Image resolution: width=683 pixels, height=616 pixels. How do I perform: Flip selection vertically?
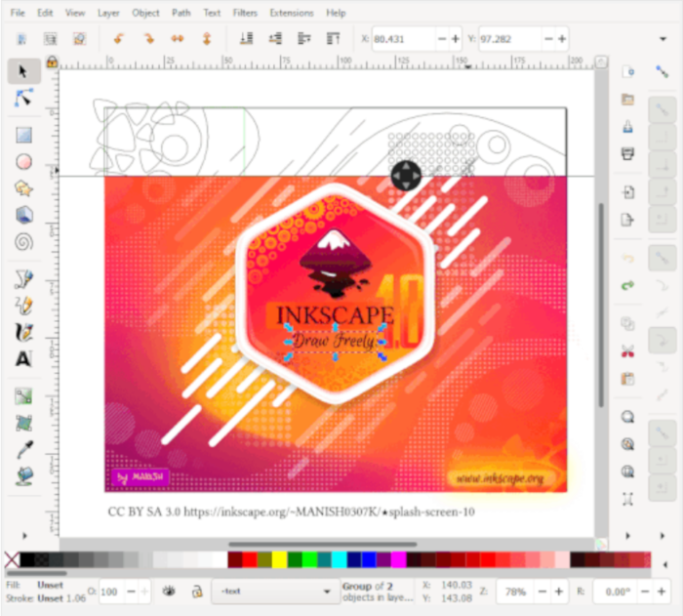[207, 39]
